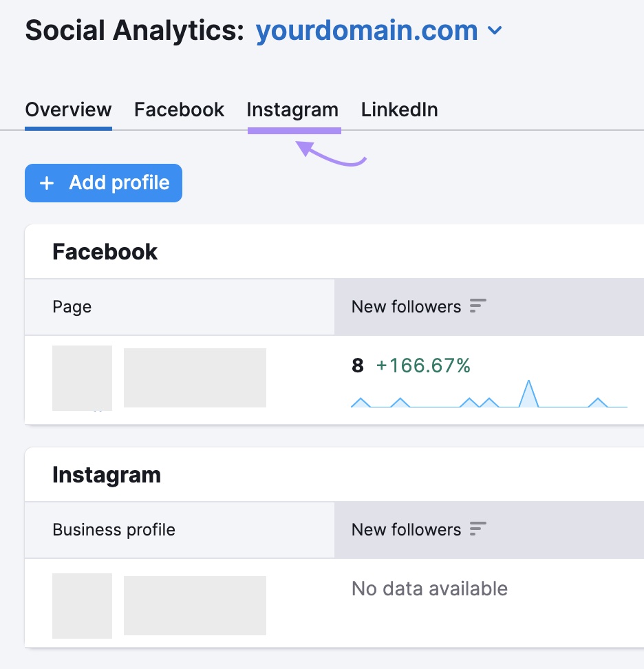Click the Add profile button
Image resolution: width=644 pixels, height=669 pixels.
[103, 183]
